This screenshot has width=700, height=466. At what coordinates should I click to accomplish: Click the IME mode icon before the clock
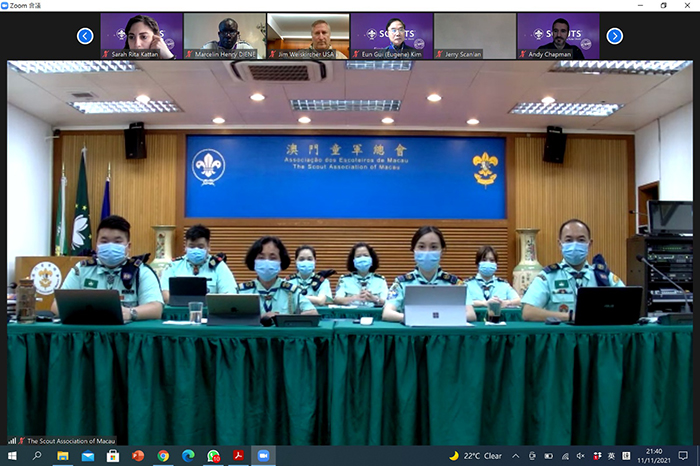coord(626,456)
